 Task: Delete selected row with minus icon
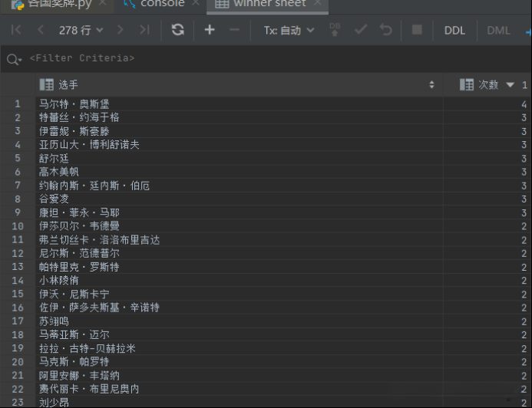[x=234, y=30]
